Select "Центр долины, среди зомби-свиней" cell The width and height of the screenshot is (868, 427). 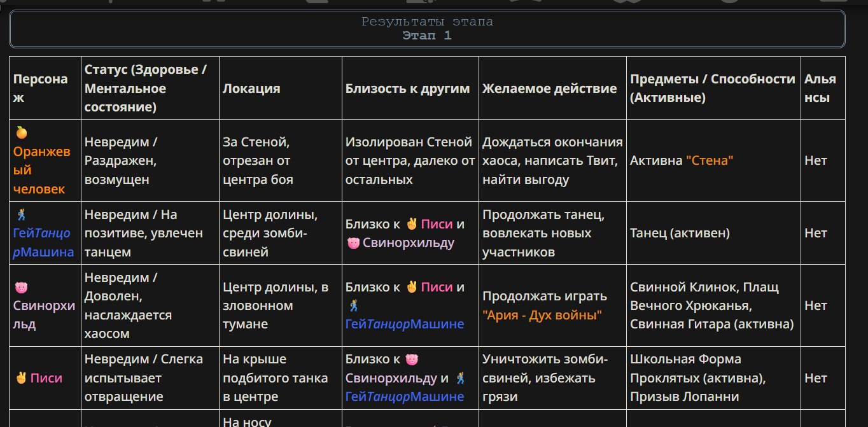tap(281, 233)
